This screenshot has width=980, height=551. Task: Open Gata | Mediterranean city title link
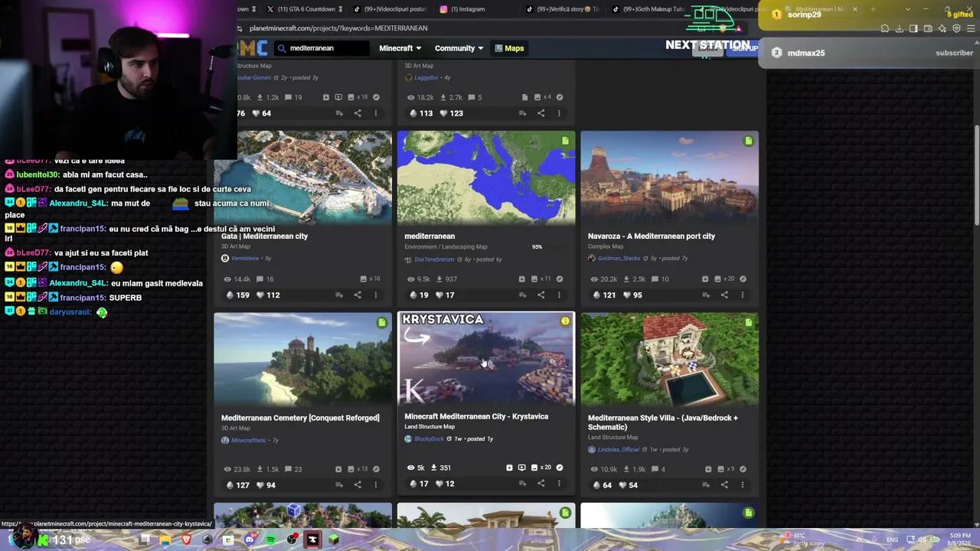[x=264, y=236]
